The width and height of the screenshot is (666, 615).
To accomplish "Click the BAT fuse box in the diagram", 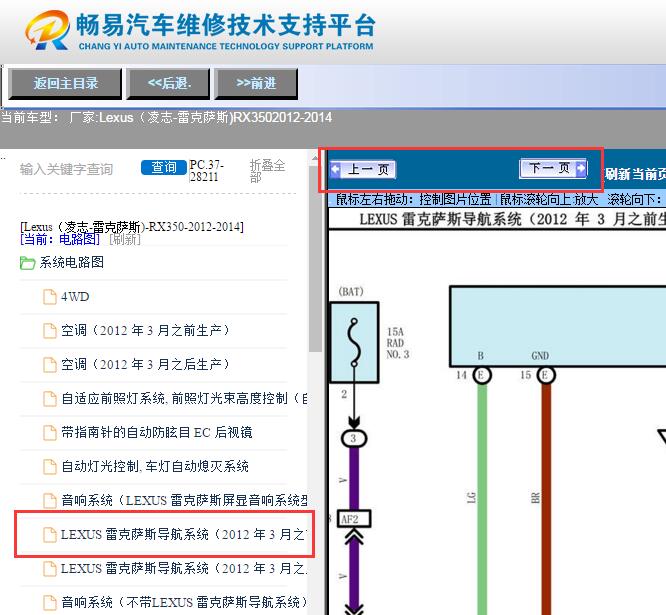I will 355,342.
